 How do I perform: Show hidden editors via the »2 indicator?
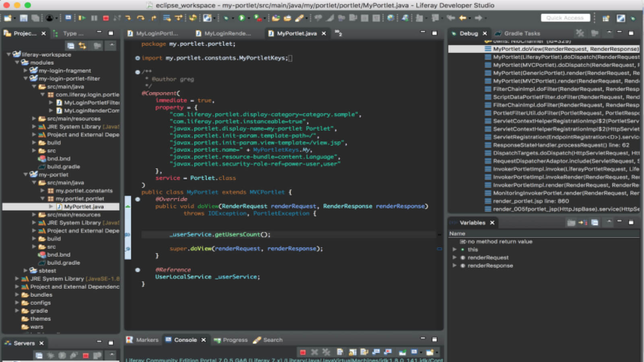click(x=339, y=33)
